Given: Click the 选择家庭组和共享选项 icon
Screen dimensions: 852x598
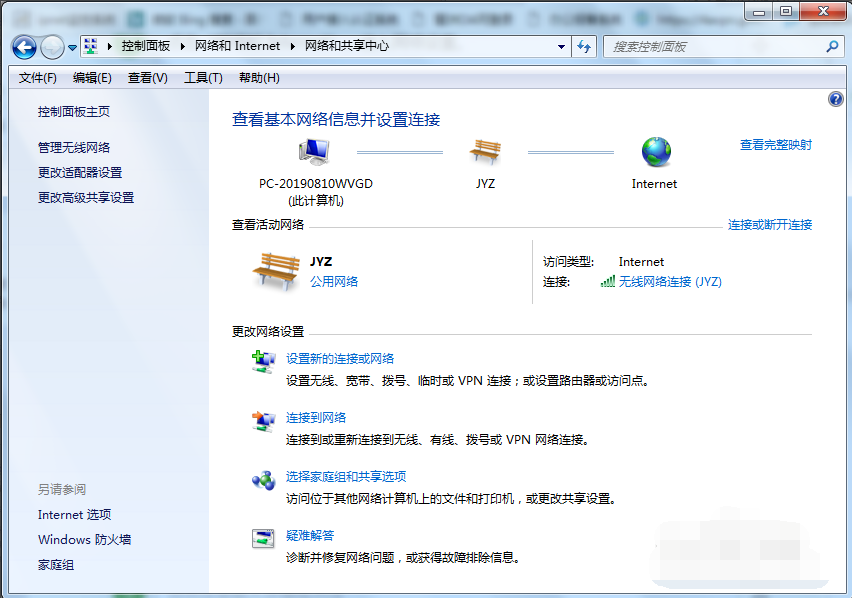Looking at the screenshot, I should click(x=263, y=480).
